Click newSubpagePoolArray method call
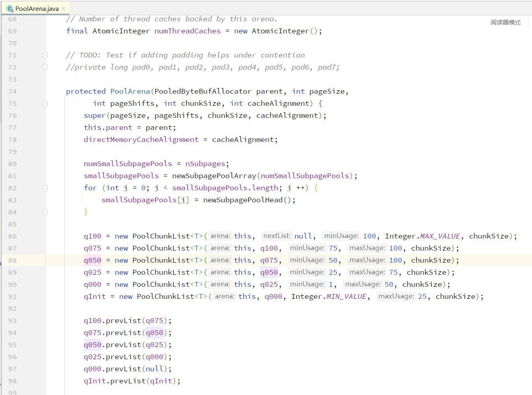 click(x=214, y=176)
